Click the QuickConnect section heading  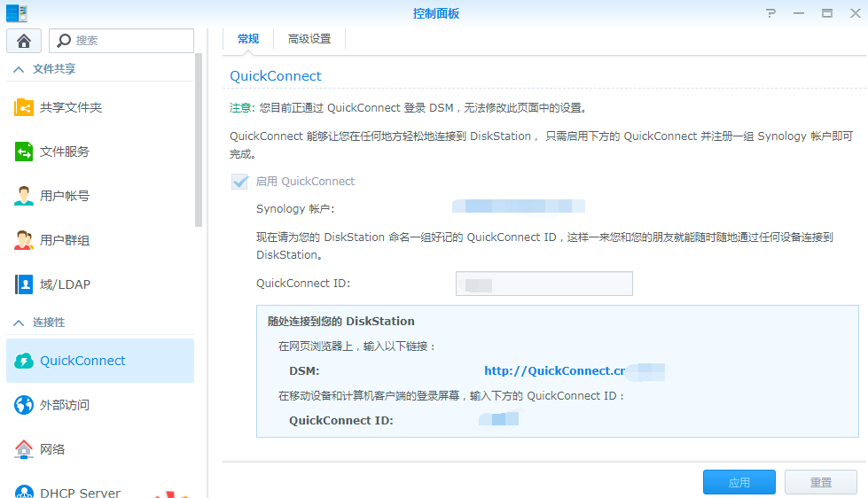[x=276, y=76]
